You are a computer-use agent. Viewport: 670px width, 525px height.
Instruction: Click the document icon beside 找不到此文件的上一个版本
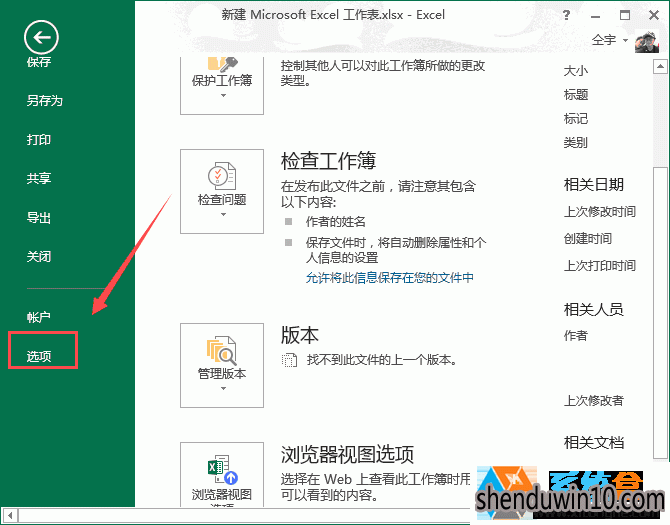pos(289,360)
